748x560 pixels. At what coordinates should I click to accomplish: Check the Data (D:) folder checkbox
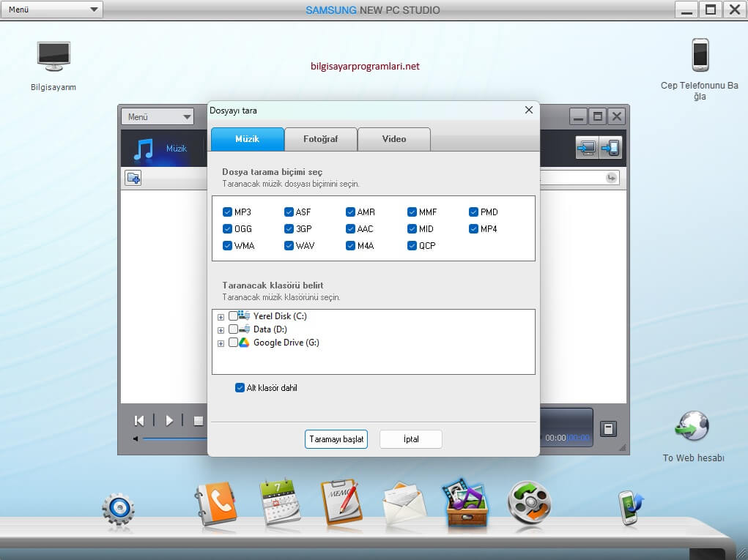click(x=233, y=329)
